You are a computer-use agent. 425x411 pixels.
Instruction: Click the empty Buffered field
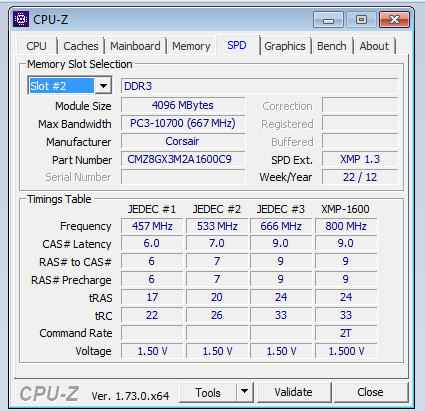click(x=360, y=141)
